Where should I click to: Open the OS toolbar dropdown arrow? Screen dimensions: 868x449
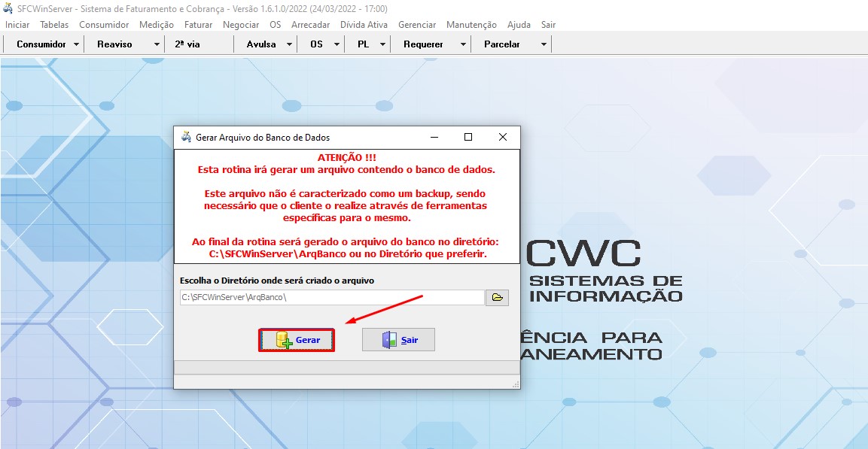[x=336, y=44]
